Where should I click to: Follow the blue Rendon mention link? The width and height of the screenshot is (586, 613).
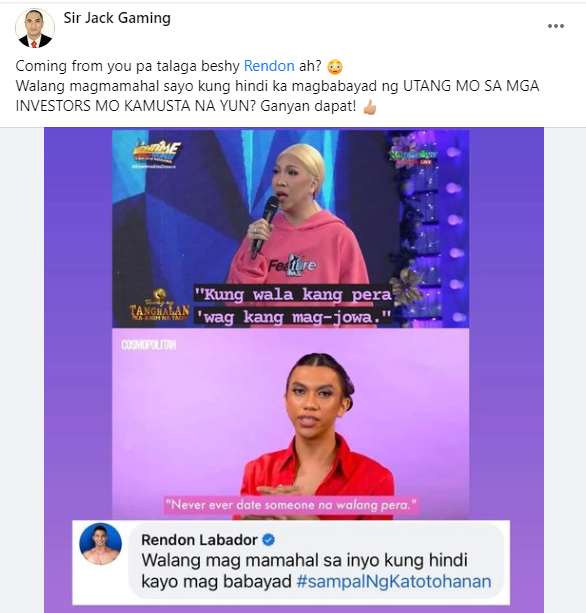coord(269,66)
